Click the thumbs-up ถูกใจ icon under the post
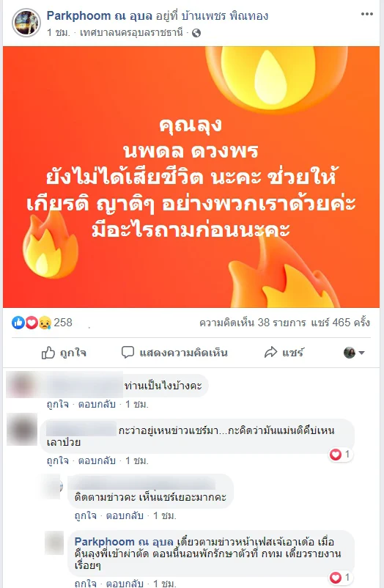Image resolution: width=384 pixels, height=588 pixels. tap(48, 353)
